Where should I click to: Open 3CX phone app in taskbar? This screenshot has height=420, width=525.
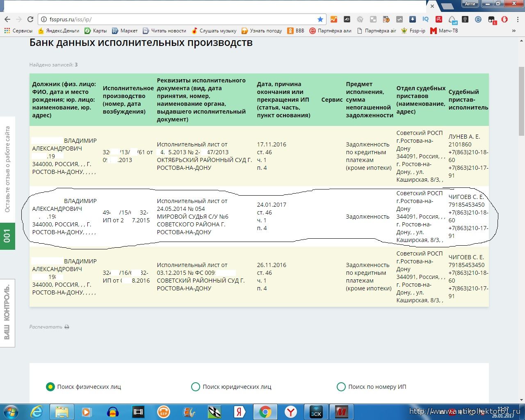click(x=316, y=411)
